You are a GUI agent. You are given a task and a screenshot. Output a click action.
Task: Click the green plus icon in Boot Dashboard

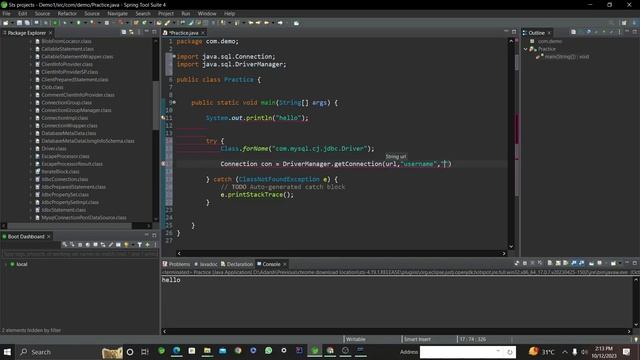pos(147,244)
